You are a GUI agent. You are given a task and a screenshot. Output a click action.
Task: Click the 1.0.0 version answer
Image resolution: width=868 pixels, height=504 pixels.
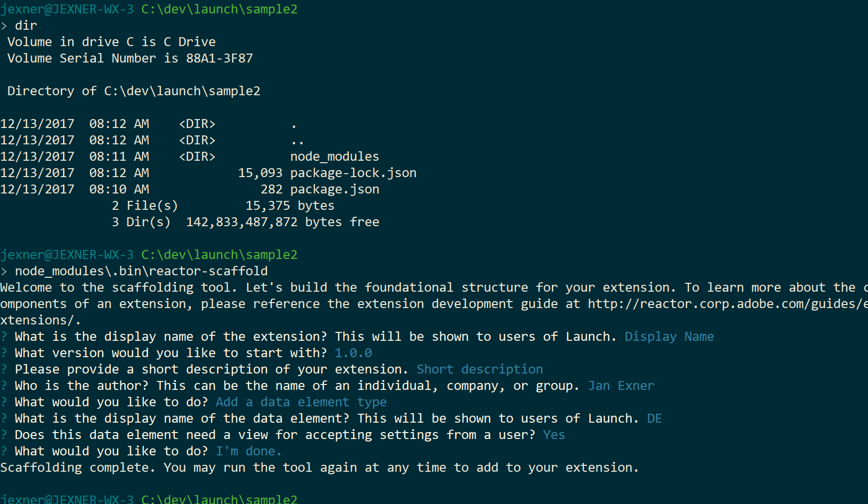coord(353,353)
